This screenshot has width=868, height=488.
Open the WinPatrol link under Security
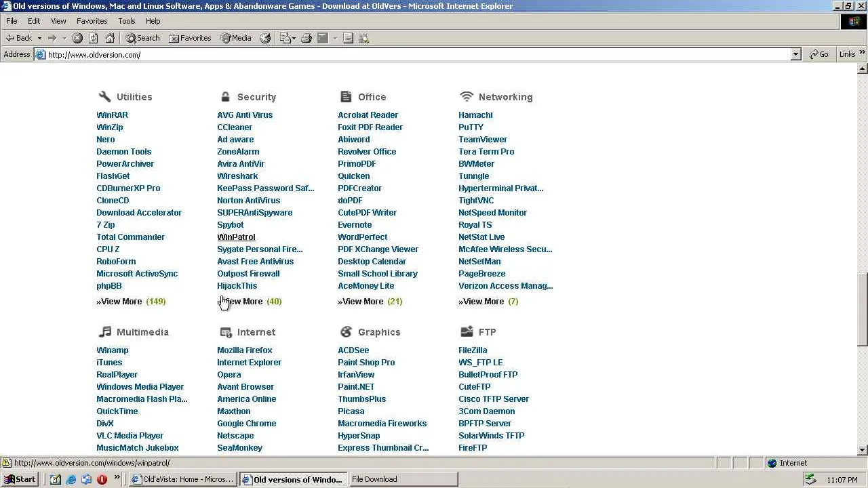coord(236,237)
